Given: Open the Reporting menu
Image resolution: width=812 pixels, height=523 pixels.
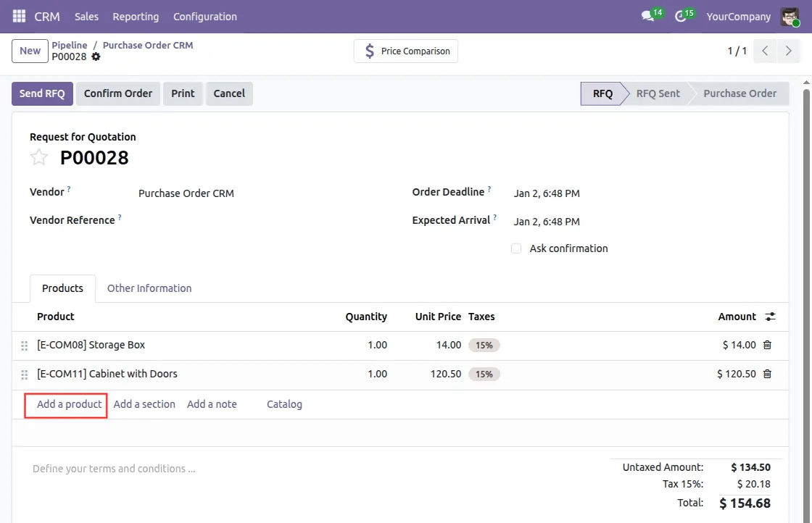Looking at the screenshot, I should click(x=136, y=16).
